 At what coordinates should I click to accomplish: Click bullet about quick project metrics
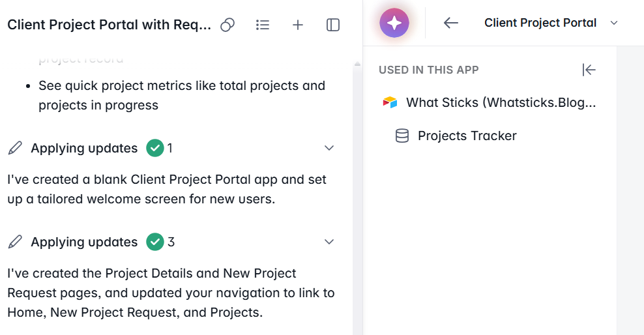pyautogui.click(x=182, y=95)
